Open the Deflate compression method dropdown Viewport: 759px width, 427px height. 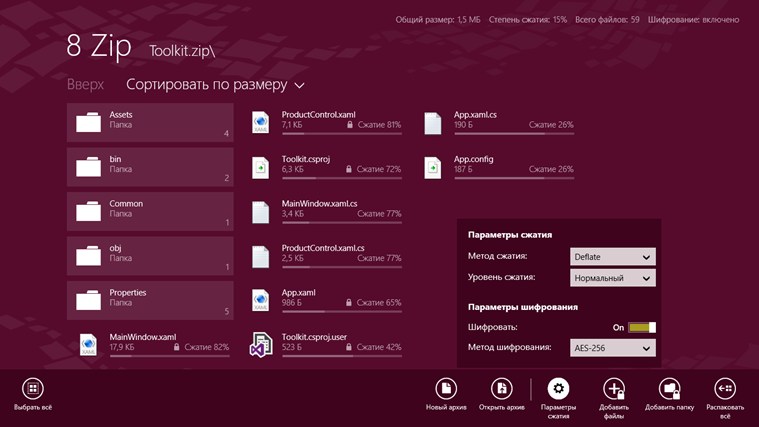click(612, 257)
